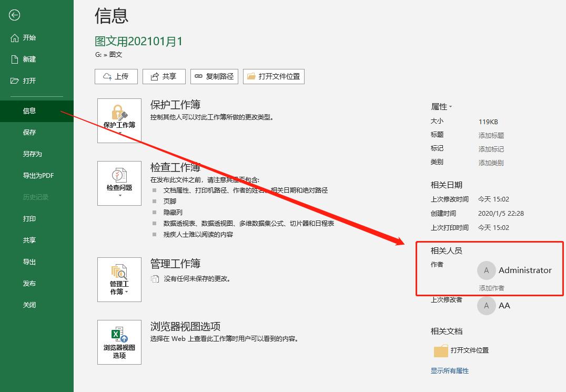Click the 管理工作簿 icon
Screen dimensions: 566x392
pos(119,276)
